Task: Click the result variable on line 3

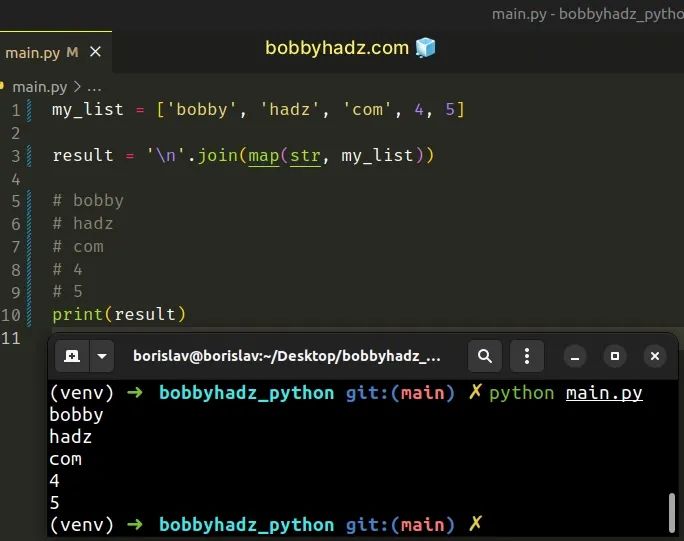Action: click(83, 156)
